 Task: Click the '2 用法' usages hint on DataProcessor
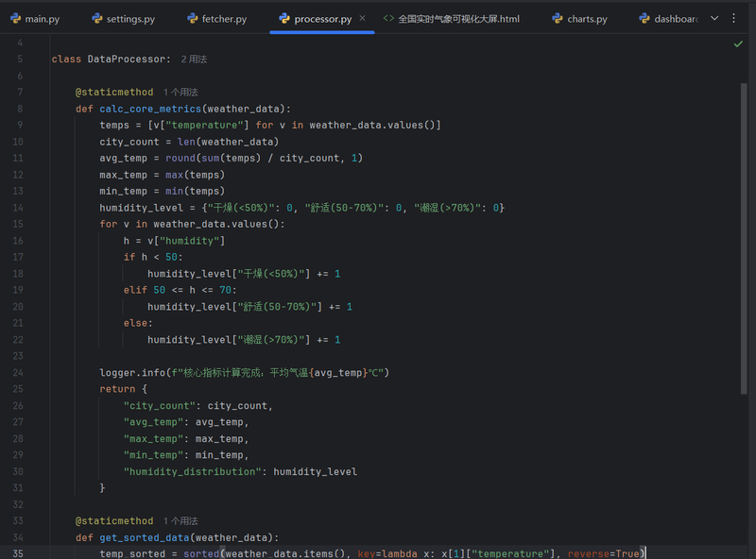coord(194,59)
